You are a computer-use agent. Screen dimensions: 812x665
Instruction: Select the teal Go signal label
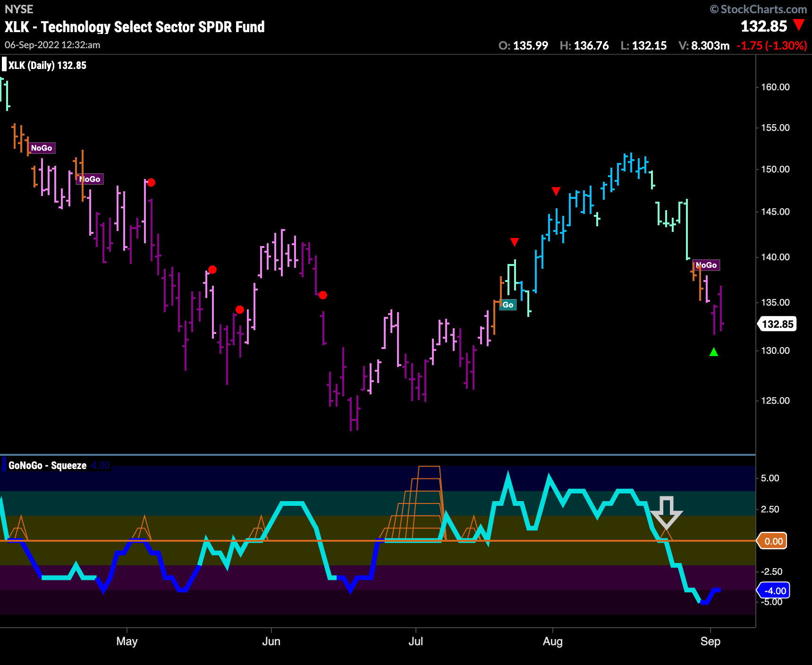pos(508,305)
